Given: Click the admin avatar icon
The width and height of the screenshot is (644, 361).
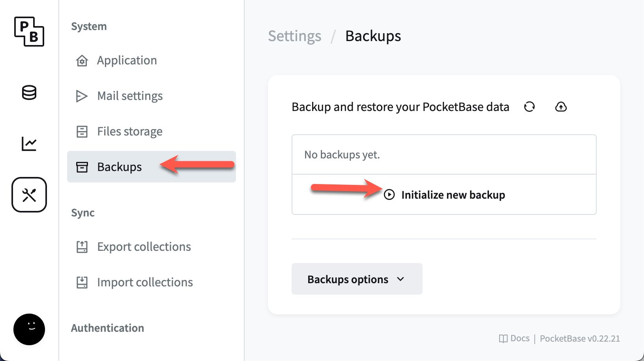Looking at the screenshot, I should (29, 329).
